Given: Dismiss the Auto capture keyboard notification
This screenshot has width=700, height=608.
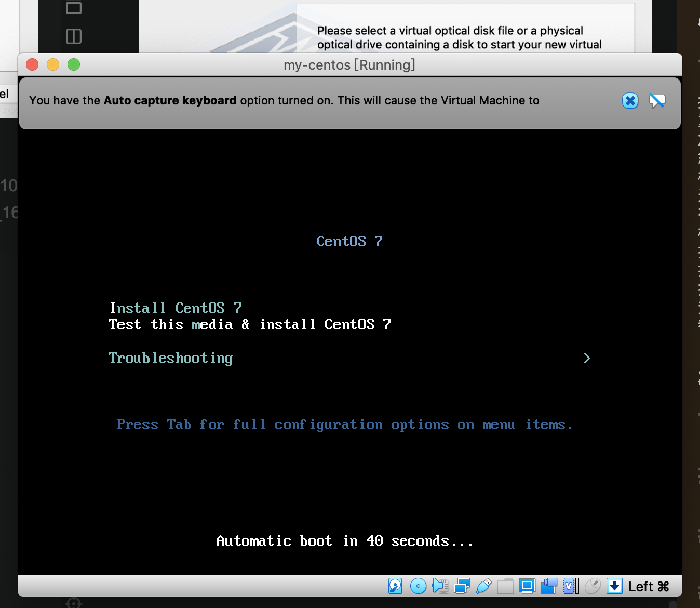Looking at the screenshot, I should pos(630,101).
